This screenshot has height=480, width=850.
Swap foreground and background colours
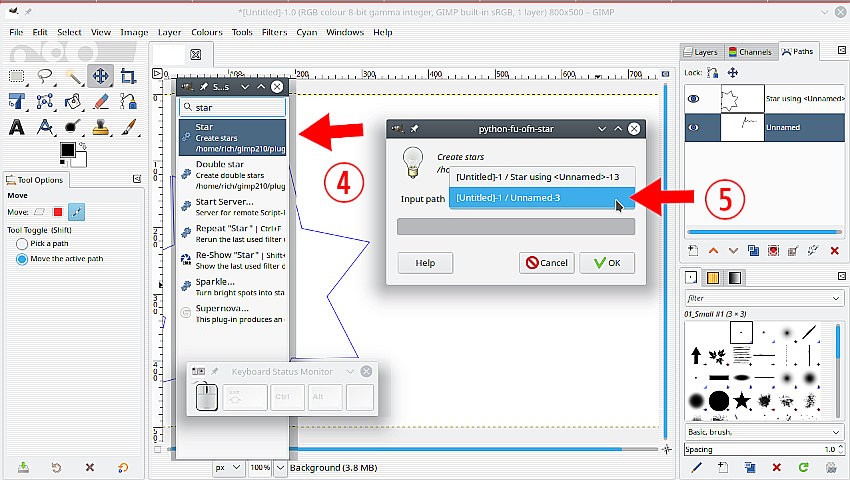[x=83, y=145]
